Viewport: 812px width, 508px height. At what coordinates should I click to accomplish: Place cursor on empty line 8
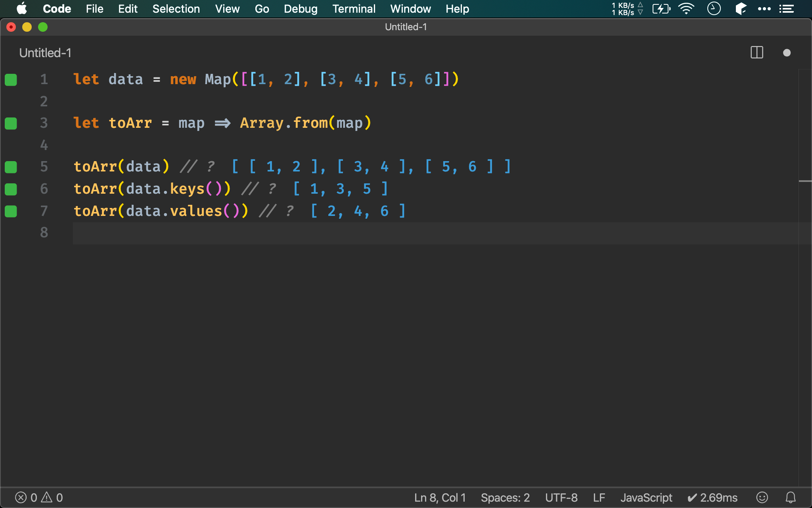pyautogui.click(x=238, y=233)
